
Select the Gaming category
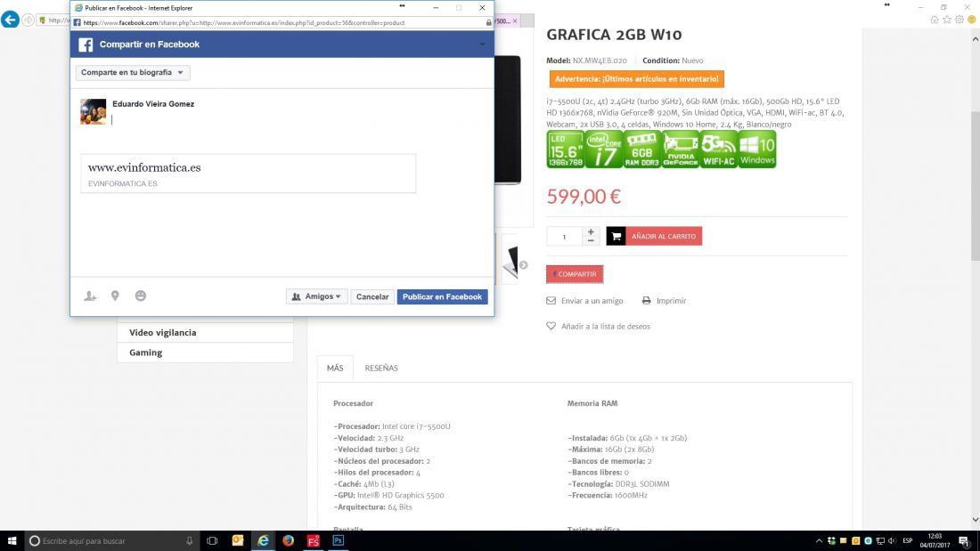click(205, 352)
